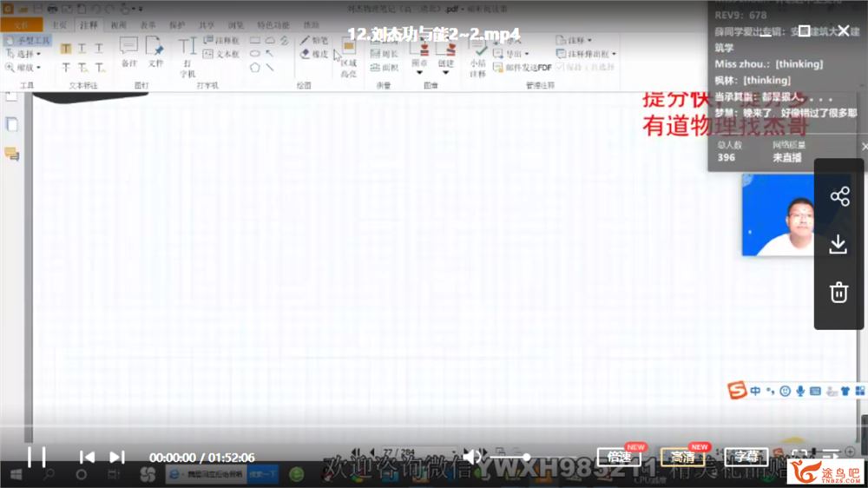Viewport: 868px width, 488px height.
Task: Select the straight line drawing tool
Action: tap(270, 68)
